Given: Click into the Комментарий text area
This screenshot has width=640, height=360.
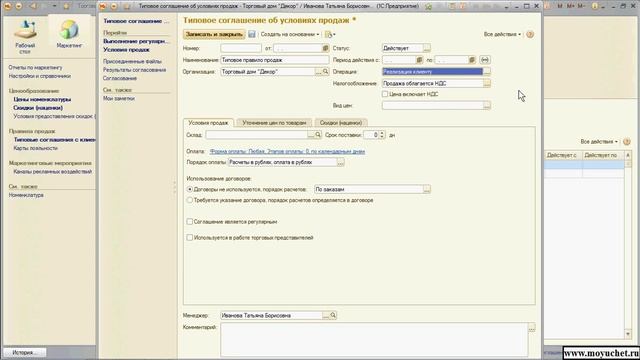Looking at the screenshot, I should pyautogui.click(x=374, y=340).
